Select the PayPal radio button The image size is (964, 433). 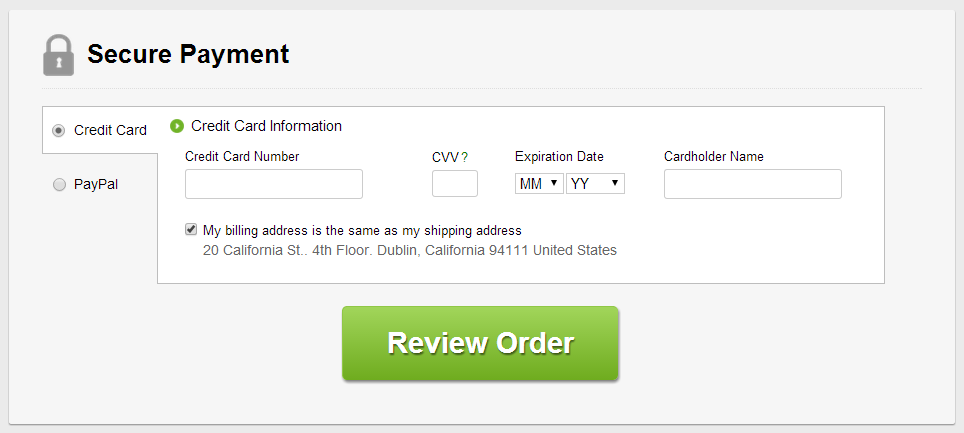[59, 185]
